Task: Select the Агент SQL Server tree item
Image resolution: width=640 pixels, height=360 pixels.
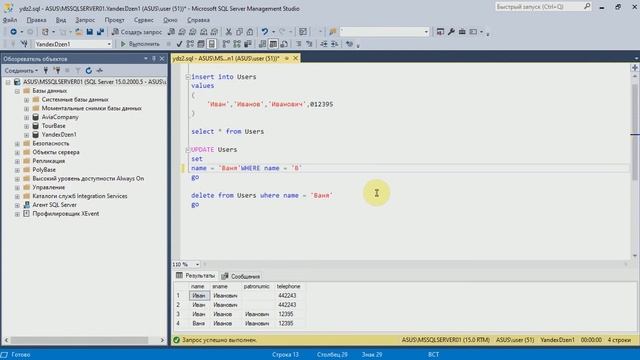Action: pos(54,205)
